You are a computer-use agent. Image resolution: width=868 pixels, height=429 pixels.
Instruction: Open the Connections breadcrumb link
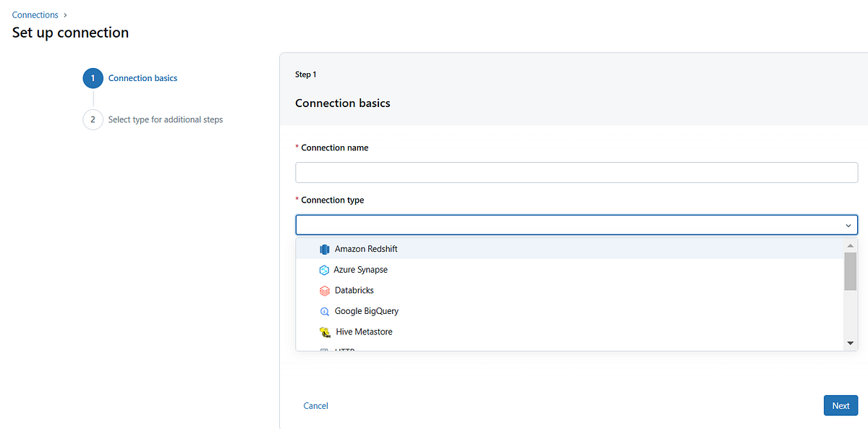tap(35, 14)
